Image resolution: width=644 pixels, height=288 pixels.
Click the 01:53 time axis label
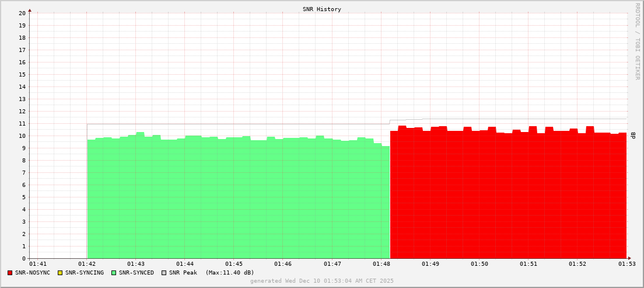coord(627,264)
